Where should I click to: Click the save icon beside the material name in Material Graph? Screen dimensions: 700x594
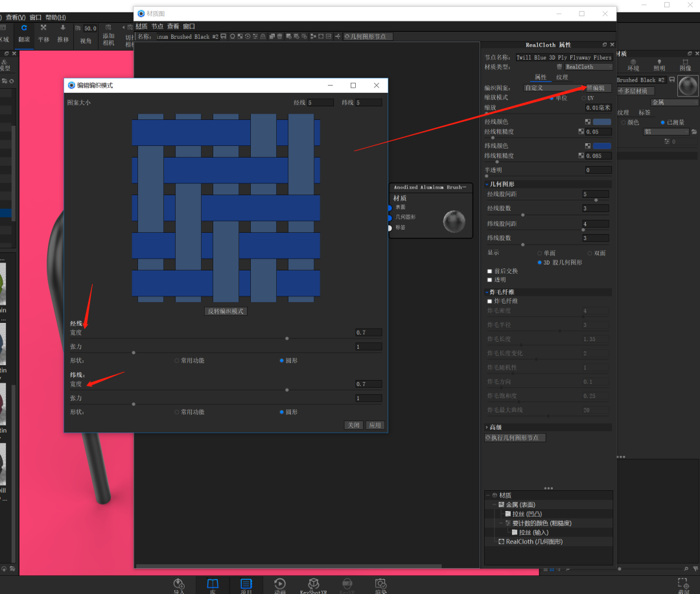coord(223,36)
